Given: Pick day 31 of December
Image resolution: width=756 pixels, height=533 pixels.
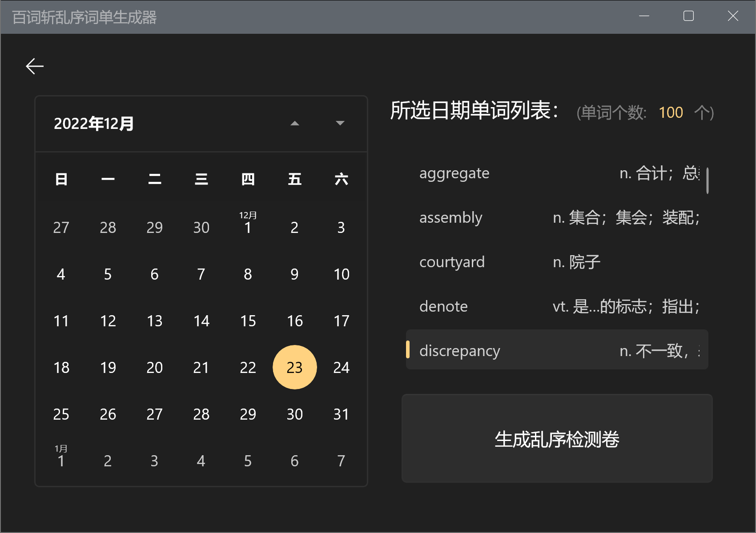Looking at the screenshot, I should 341,414.
